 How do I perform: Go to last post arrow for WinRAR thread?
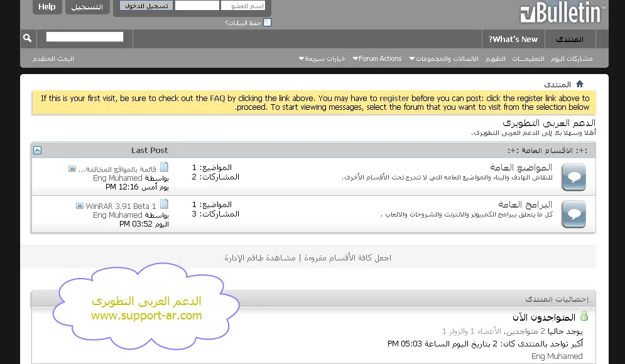[80, 206]
